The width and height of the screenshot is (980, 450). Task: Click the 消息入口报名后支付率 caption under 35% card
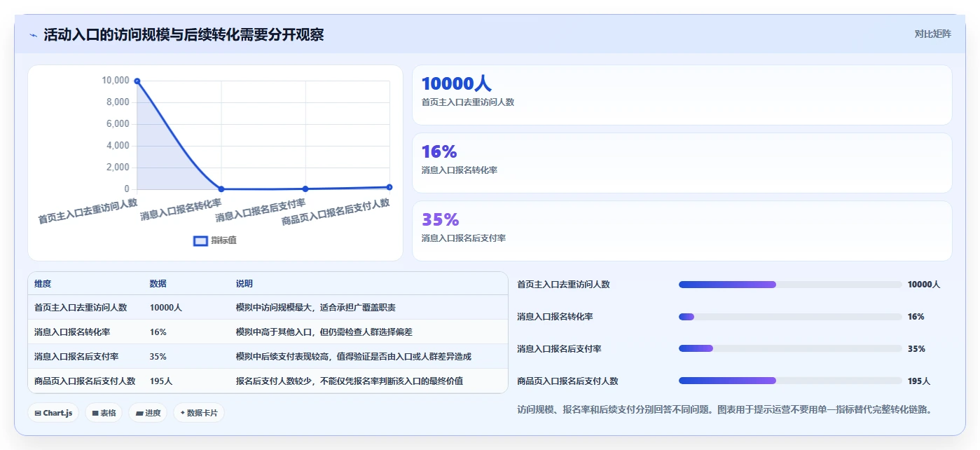(x=464, y=238)
